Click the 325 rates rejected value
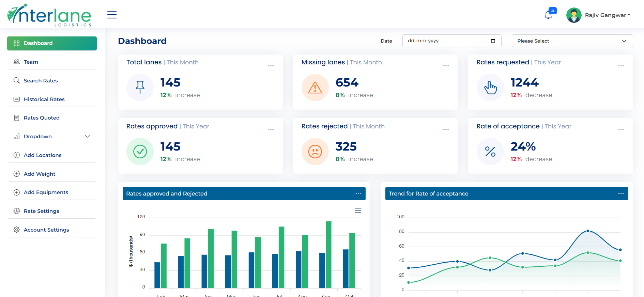Image resolution: width=644 pixels, height=297 pixels. pyautogui.click(x=346, y=146)
